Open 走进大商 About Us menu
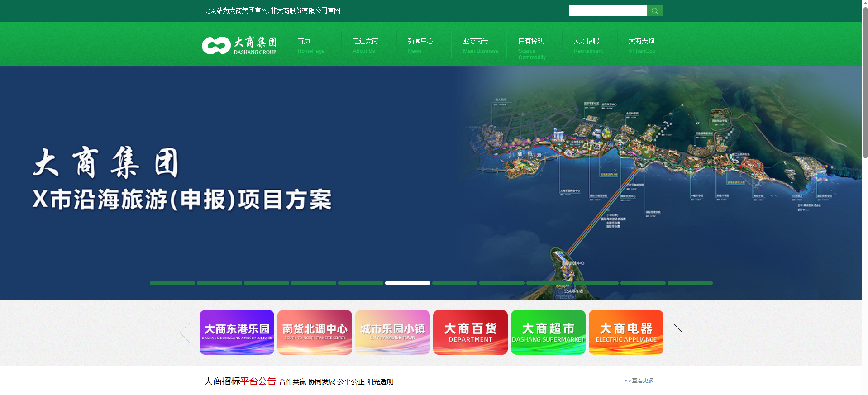868x395 pixels. [x=365, y=45]
